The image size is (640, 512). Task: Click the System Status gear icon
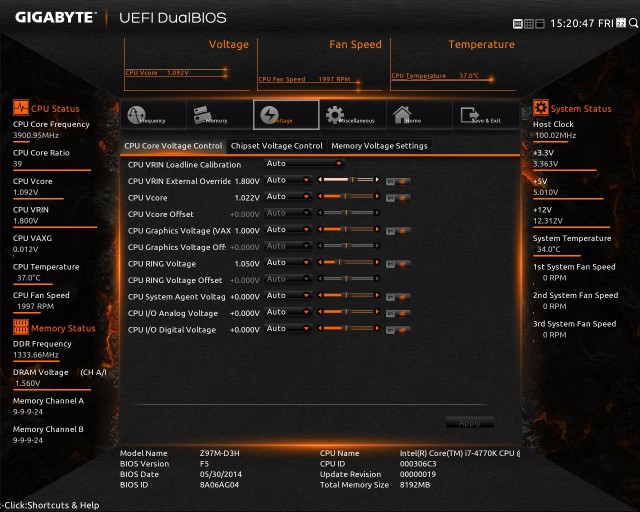click(541, 108)
